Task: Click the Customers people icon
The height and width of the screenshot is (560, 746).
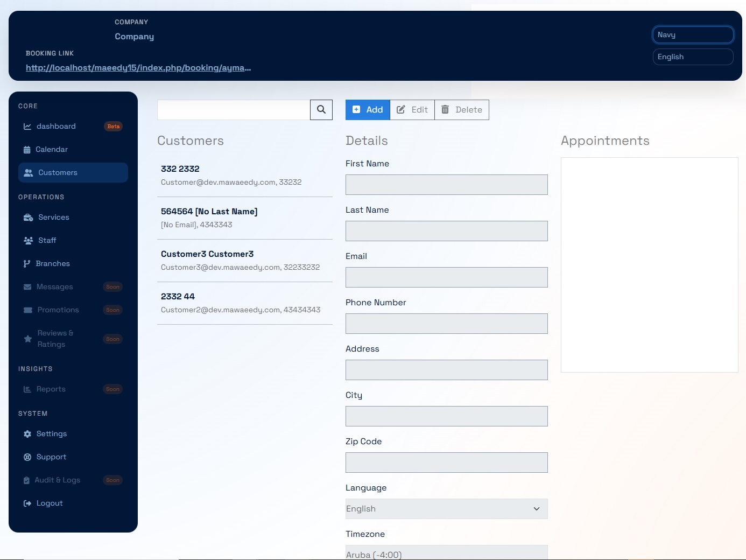Action: click(27, 172)
